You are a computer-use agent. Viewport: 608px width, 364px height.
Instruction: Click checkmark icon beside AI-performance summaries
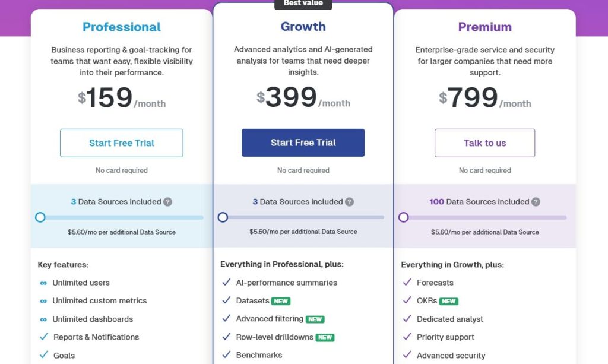point(226,283)
